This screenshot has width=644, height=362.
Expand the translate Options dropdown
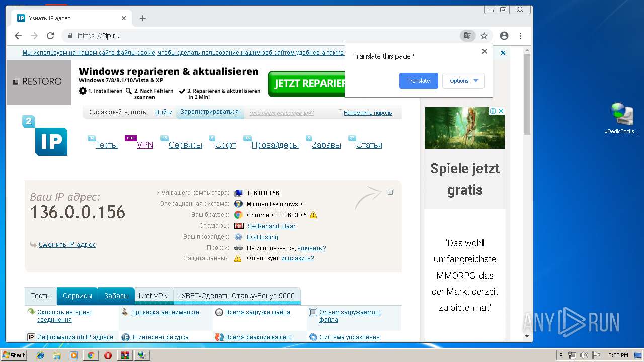point(463,81)
